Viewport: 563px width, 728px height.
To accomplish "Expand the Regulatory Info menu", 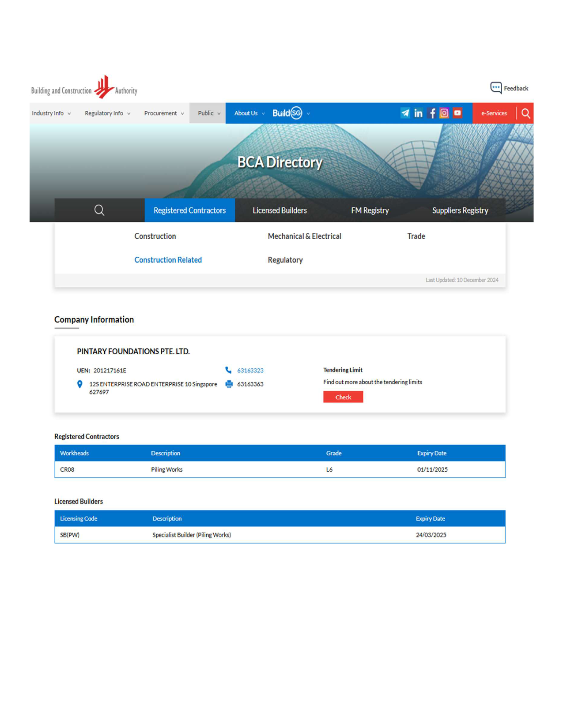I will 107,113.
